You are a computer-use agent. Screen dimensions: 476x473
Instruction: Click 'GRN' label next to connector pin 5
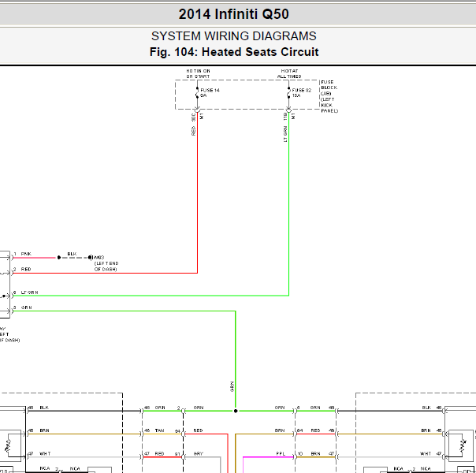[315, 408]
